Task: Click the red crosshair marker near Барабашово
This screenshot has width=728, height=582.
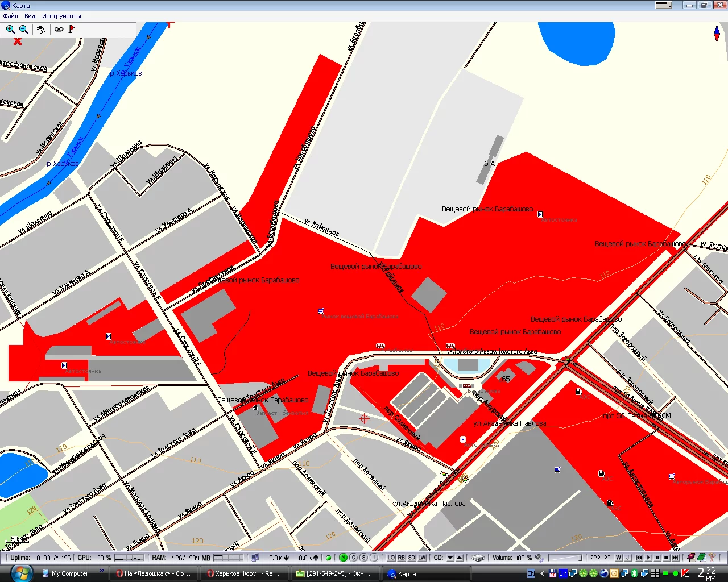Action: click(364, 419)
